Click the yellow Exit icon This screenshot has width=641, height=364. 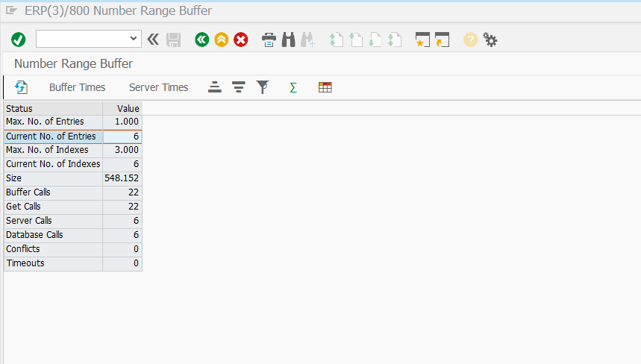[222, 40]
